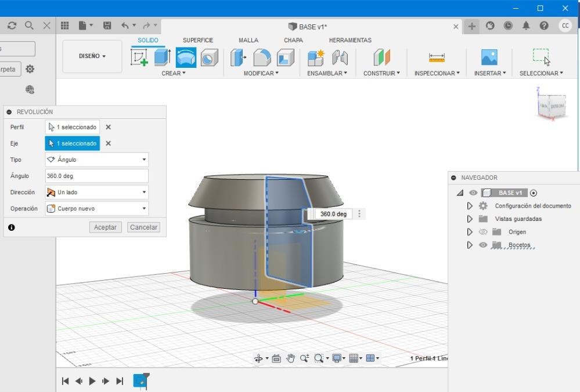Click the Shell tool icon
Screen dimensions: 580x392
click(x=285, y=57)
